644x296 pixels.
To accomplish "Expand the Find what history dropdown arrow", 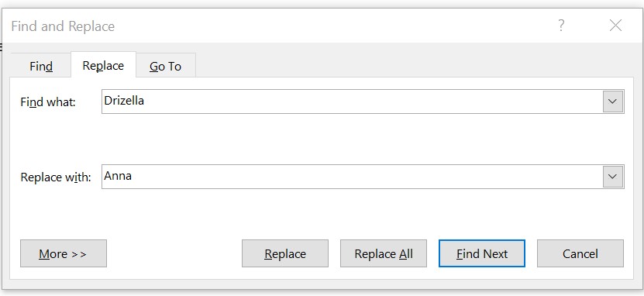I will coord(612,102).
